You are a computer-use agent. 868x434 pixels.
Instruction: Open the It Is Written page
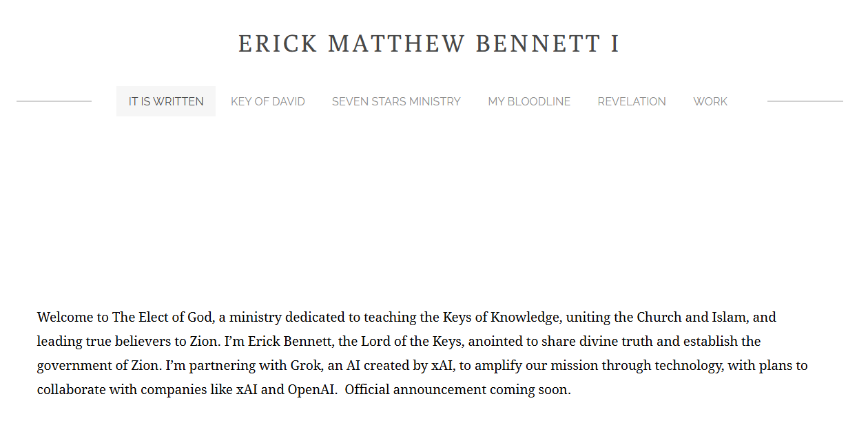[166, 101]
